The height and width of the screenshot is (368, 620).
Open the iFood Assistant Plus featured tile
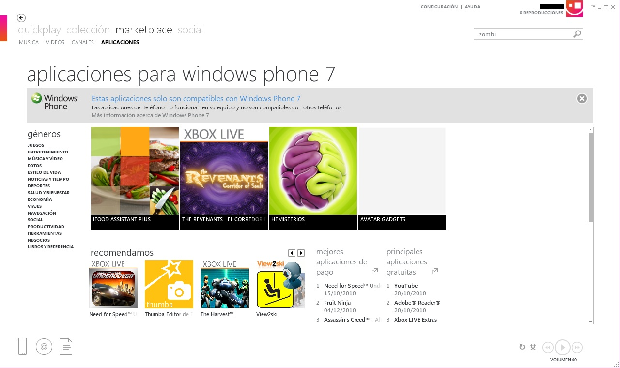135,178
